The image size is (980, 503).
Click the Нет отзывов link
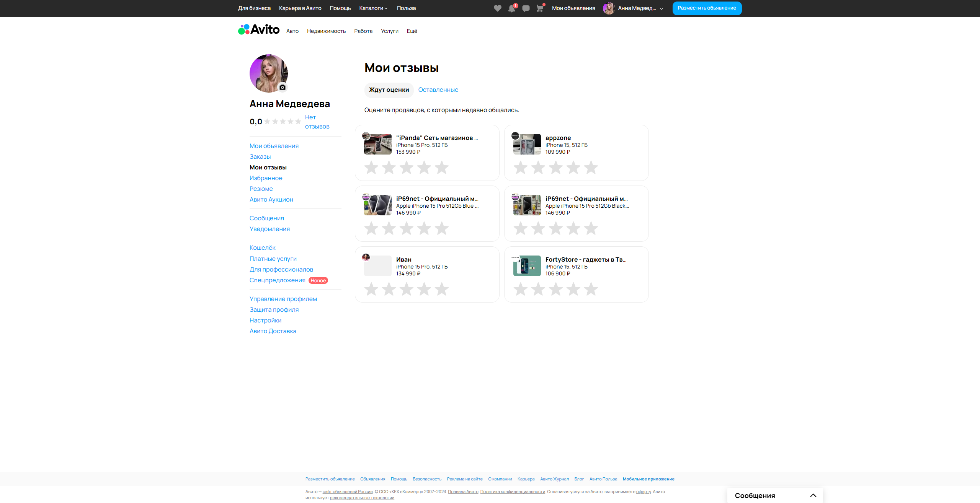click(x=317, y=122)
